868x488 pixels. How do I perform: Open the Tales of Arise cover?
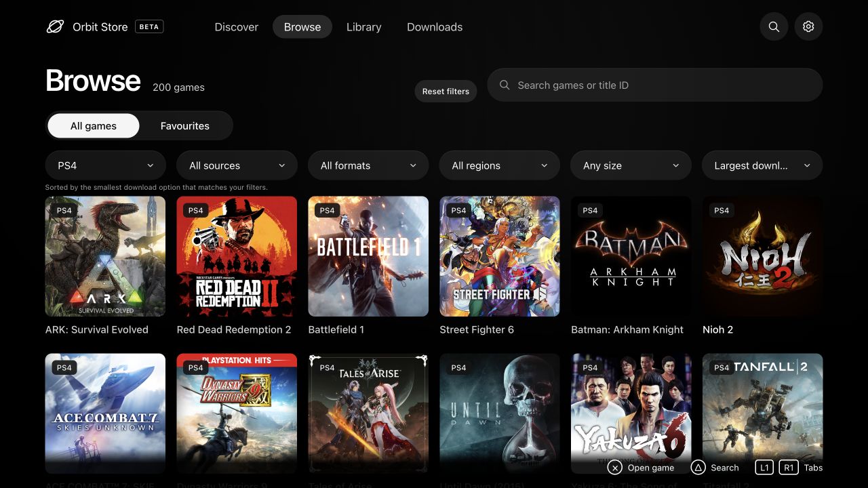[368, 413]
